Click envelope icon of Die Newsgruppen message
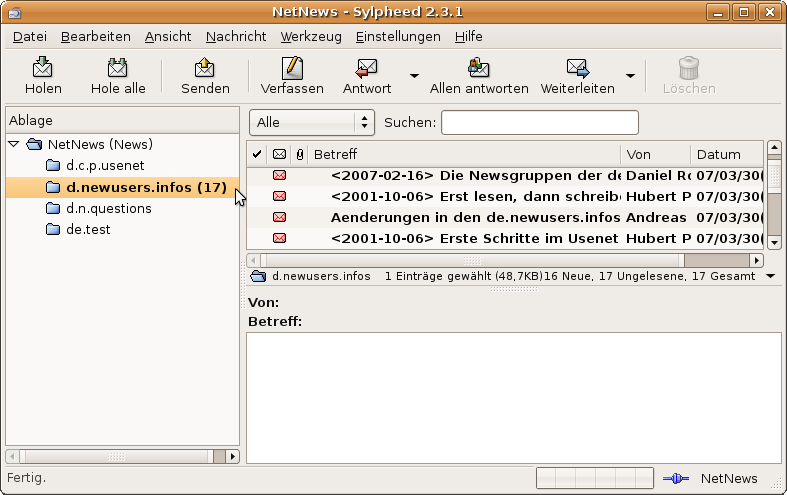 [x=280, y=175]
